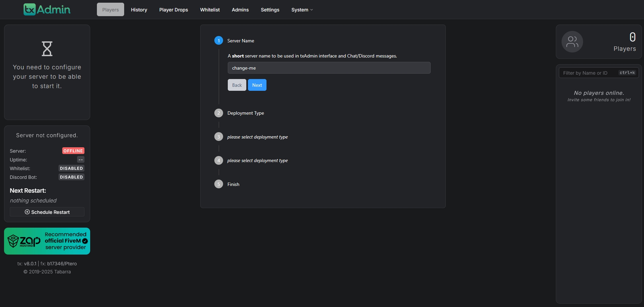
Task: Click the Schedule Restart button
Action: [x=47, y=212]
